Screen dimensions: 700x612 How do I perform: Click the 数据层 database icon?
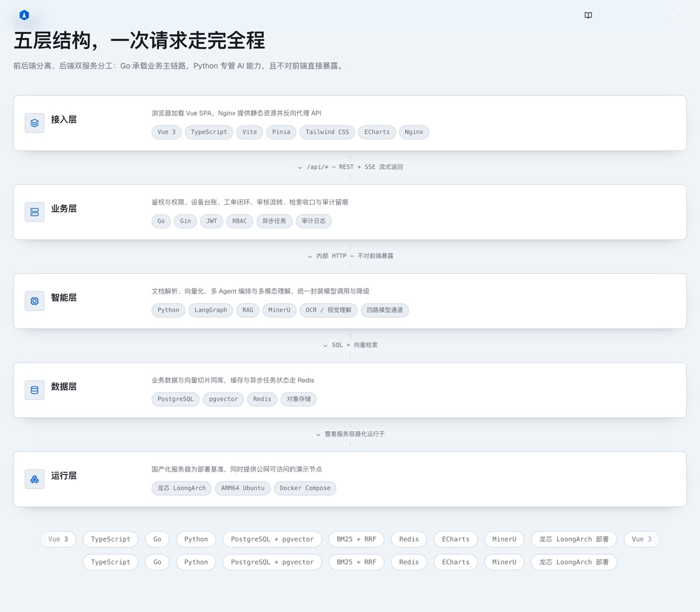tap(34, 390)
